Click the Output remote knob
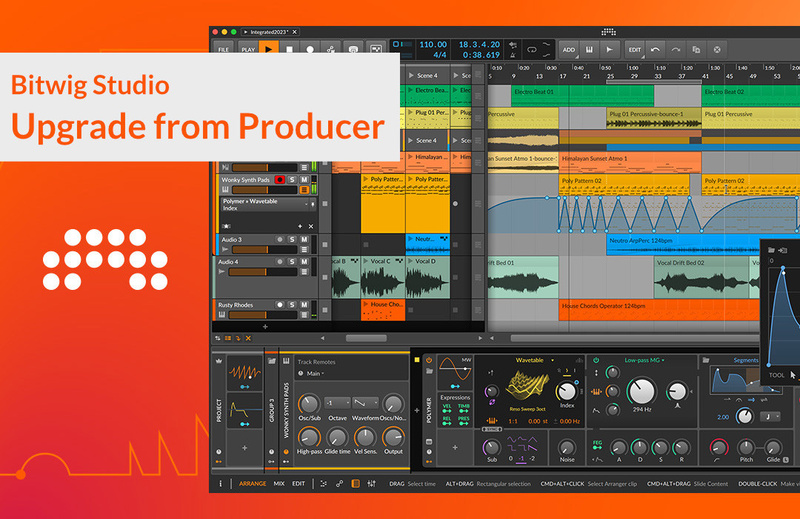800x519 pixels. click(x=393, y=437)
